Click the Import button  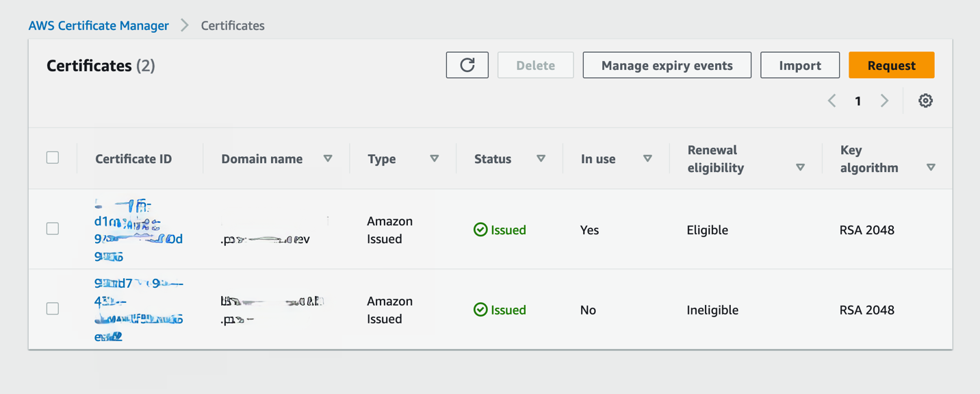(800, 65)
